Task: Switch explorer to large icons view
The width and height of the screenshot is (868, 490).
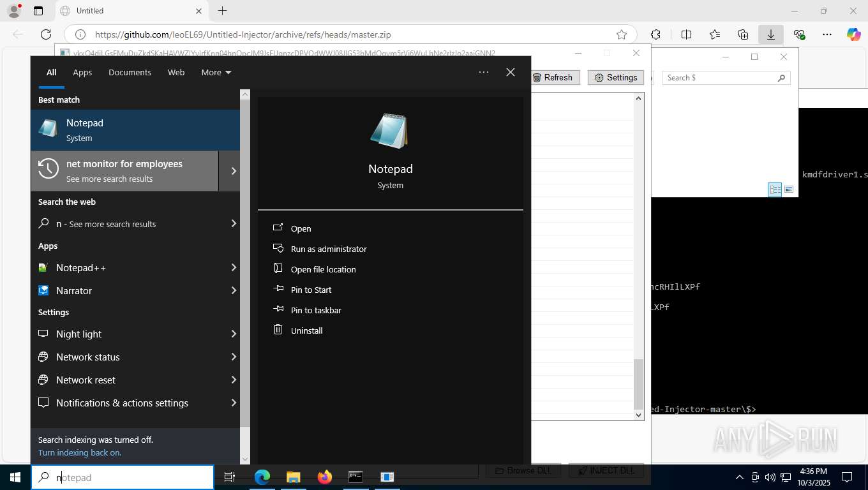Action: [789, 189]
